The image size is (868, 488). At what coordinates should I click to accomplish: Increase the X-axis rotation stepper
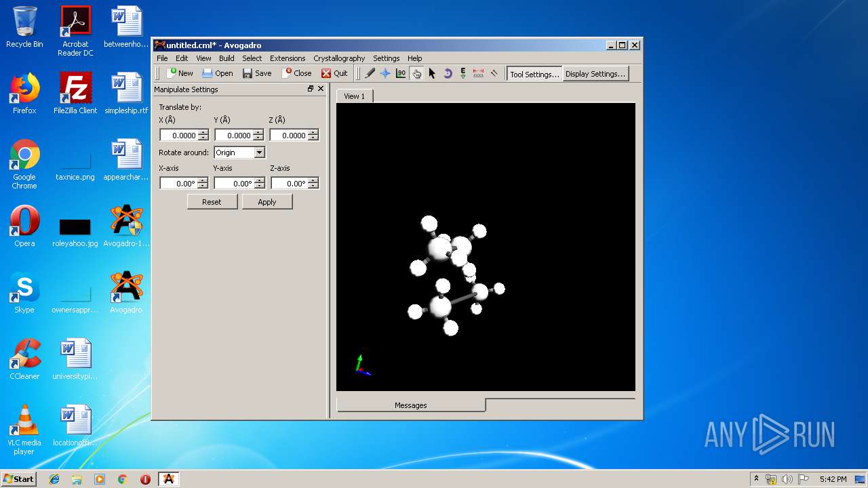coord(203,180)
